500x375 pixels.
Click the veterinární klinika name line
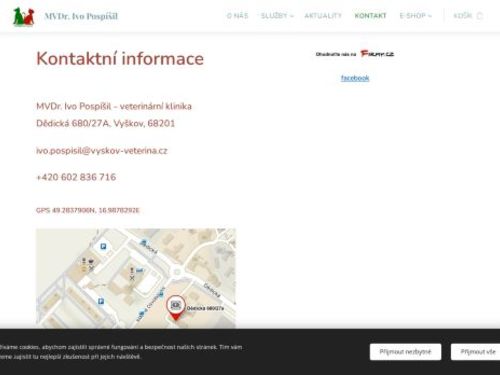(114, 106)
